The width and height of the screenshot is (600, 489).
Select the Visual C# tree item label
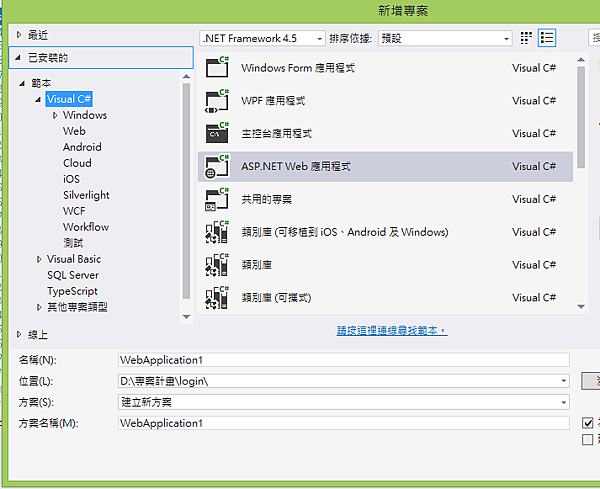69,99
